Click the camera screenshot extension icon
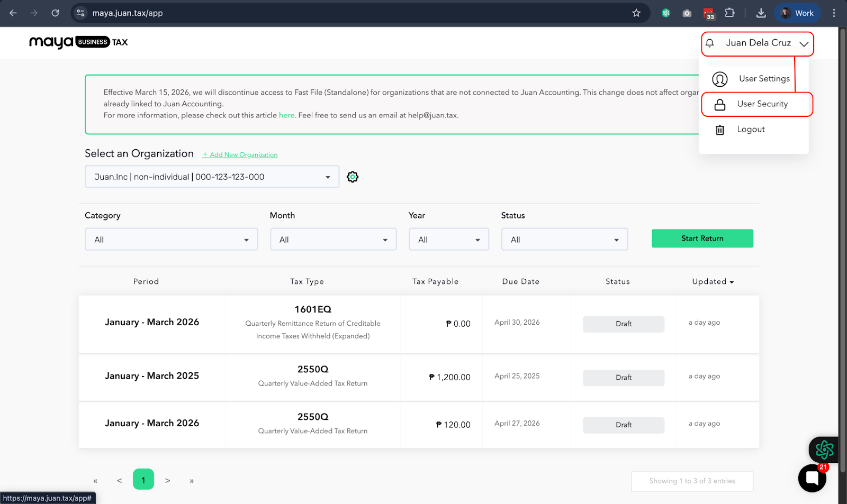Screen dimensions: 847x504 pos(687,13)
